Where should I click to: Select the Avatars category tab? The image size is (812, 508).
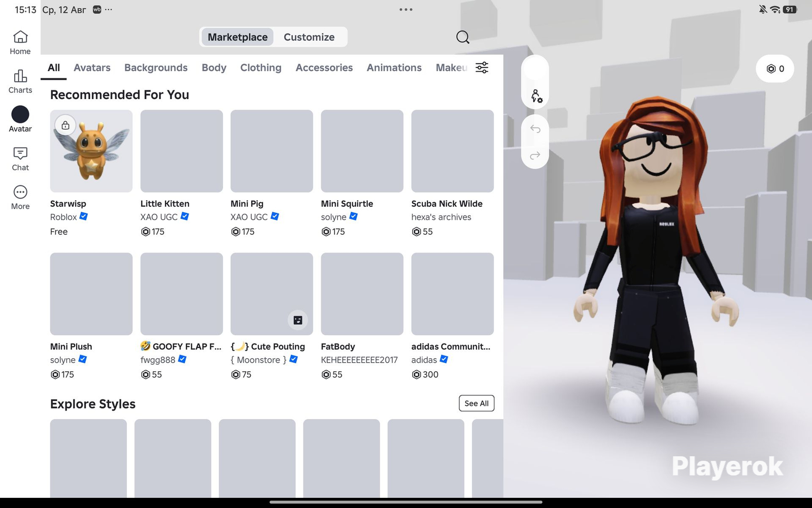click(92, 68)
